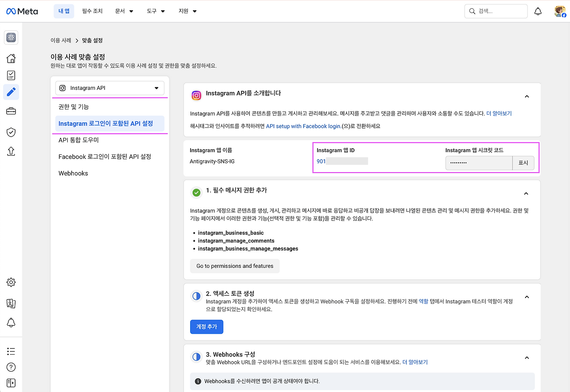Open the checklist icon in sidebar
This screenshot has width=570, height=392.
point(11,75)
